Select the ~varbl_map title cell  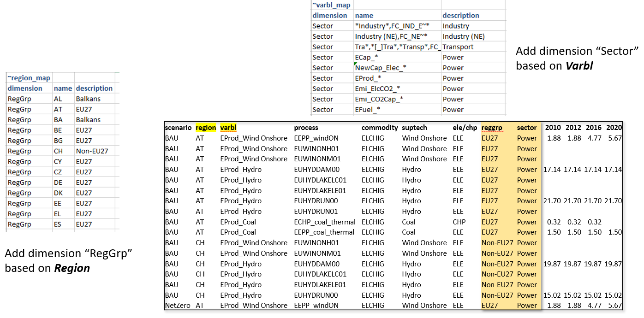(x=332, y=5)
